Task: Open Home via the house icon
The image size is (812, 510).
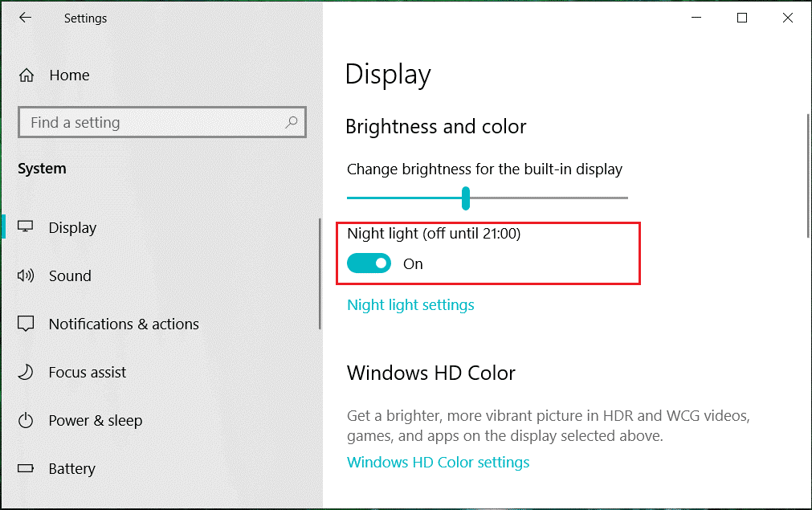Action: click(x=27, y=75)
